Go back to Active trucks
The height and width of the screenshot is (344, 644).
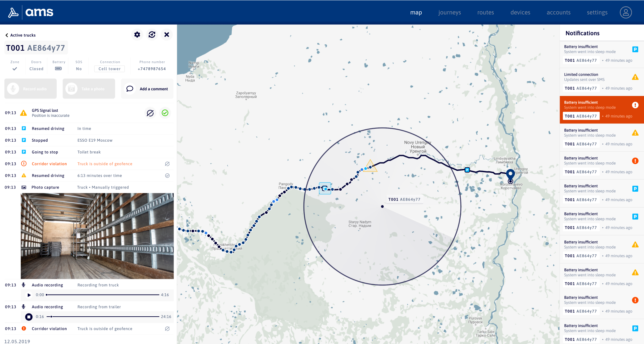pyautogui.click(x=20, y=35)
